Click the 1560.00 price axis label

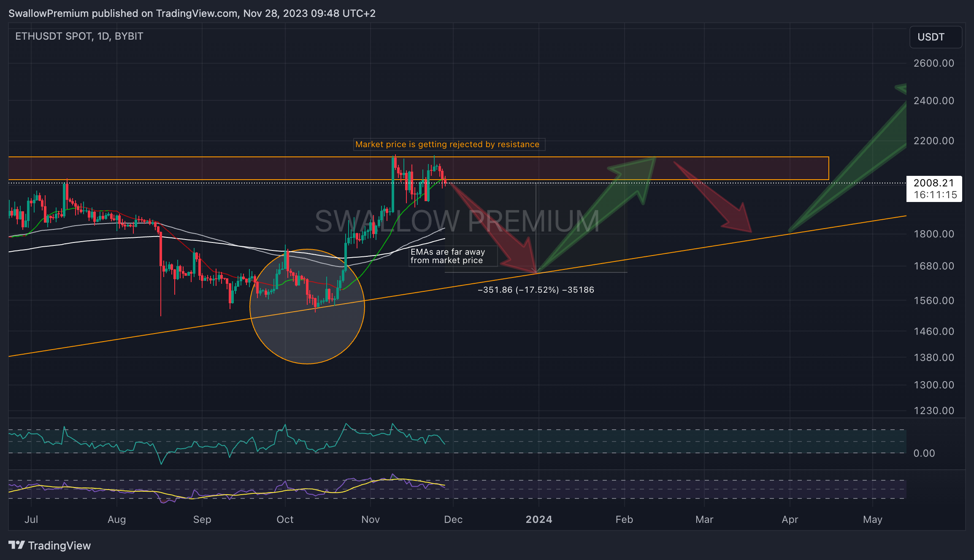click(x=933, y=301)
